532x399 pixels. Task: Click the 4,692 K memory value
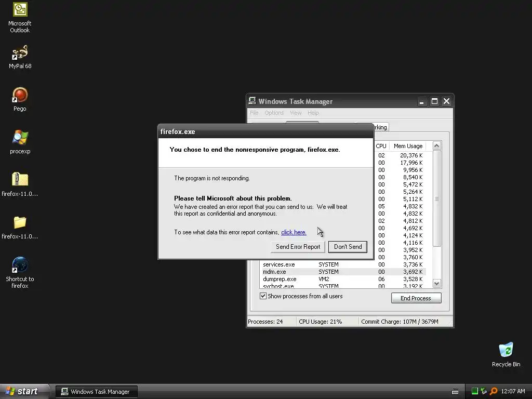coord(413,228)
